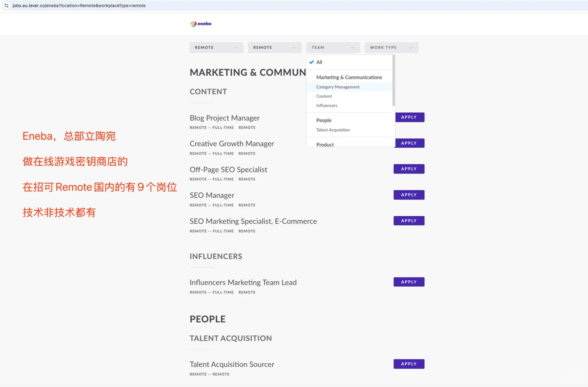Viewport: 588px width, 387px height.
Task: Apply for Off-Page SEO Specialist
Action: click(x=409, y=169)
